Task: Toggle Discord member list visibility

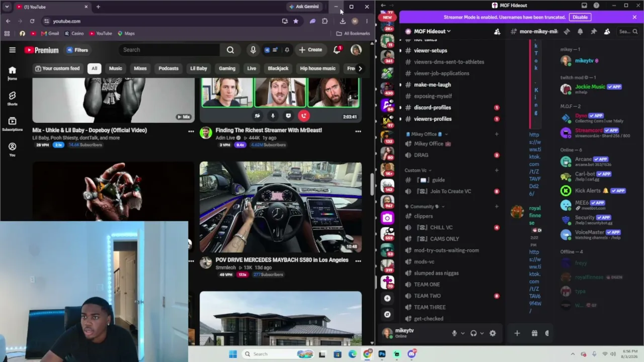Action: coord(607,31)
